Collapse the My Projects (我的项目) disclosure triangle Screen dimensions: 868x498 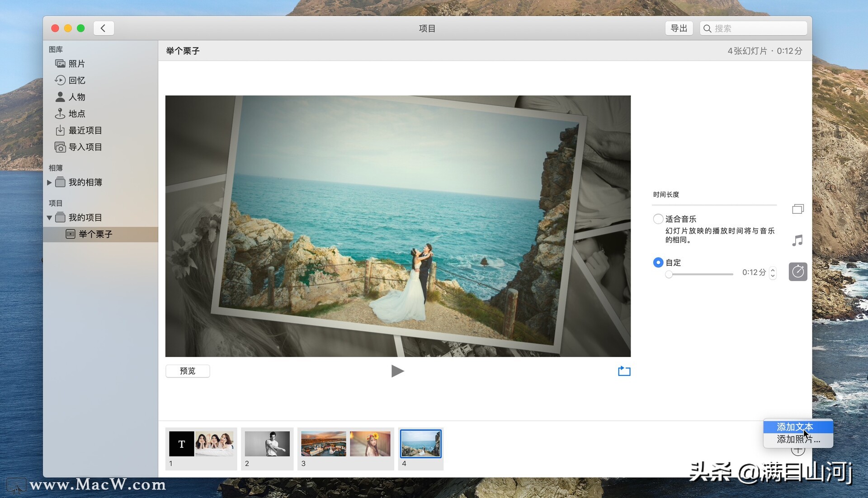point(49,217)
